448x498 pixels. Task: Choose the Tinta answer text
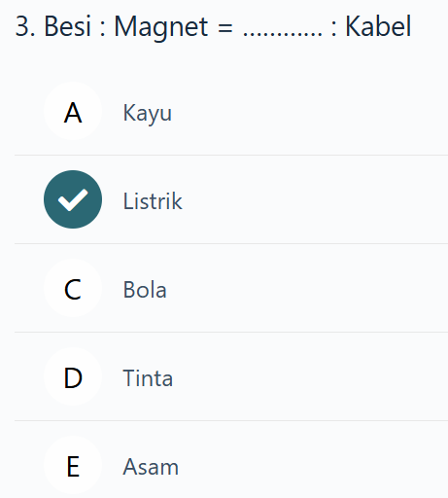point(148,378)
